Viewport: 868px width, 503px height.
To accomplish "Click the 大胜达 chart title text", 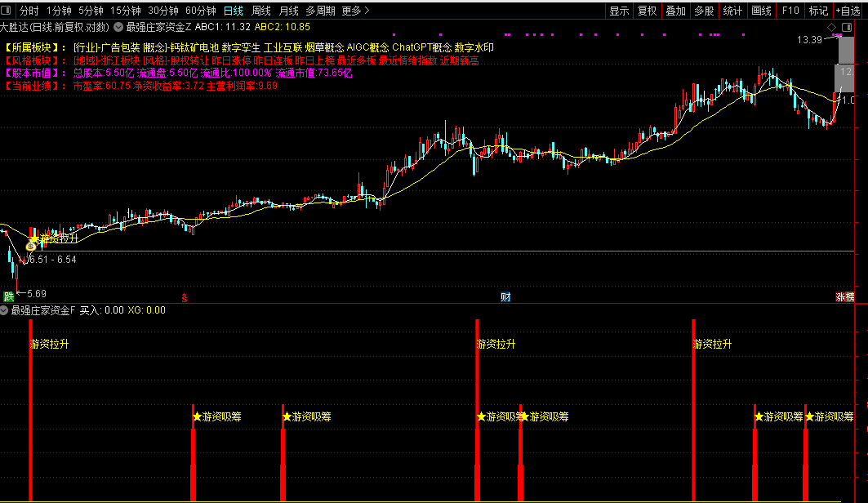I will tap(15, 27).
